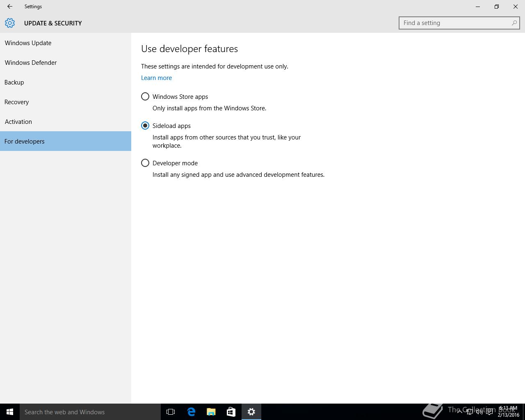Open the Action Center notifications icon

point(489,412)
